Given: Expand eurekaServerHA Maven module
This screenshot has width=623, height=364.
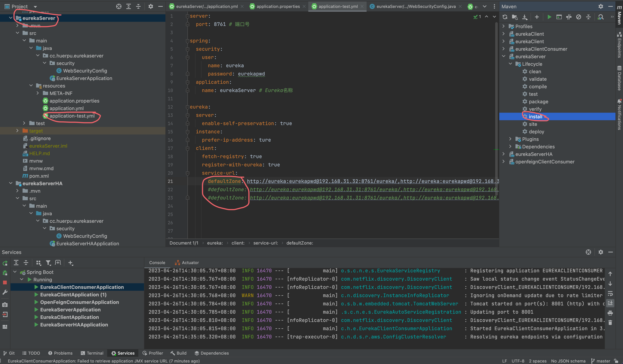Looking at the screenshot, I should (504, 154).
